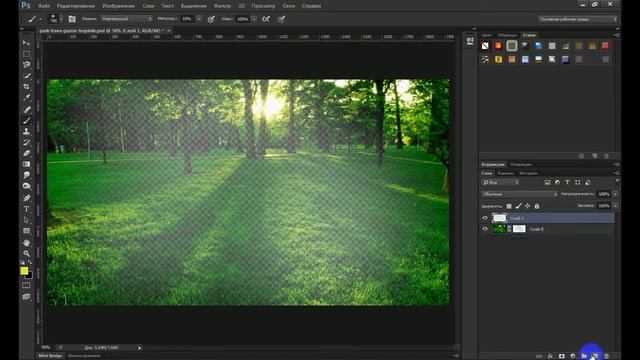
Task: Filter layers by pixel layers icon
Action: (x=547, y=182)
